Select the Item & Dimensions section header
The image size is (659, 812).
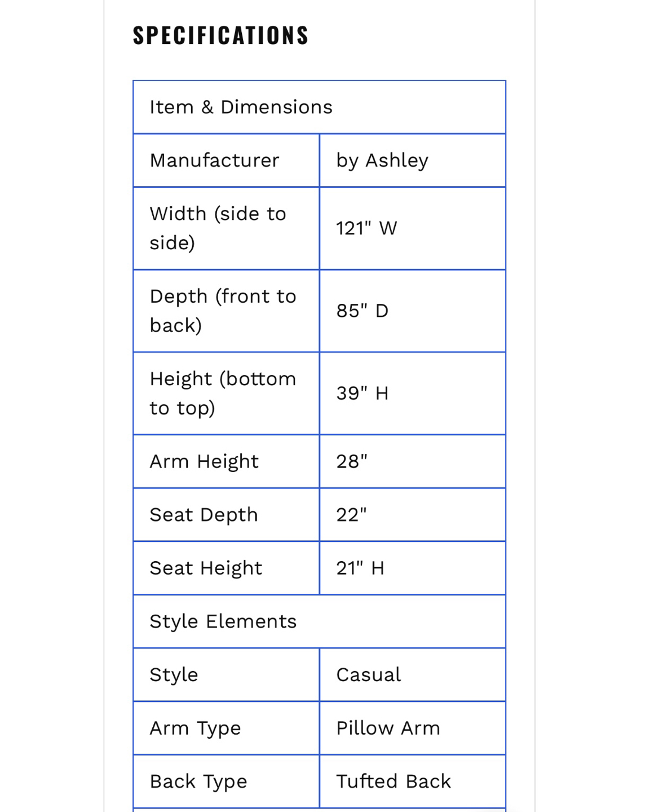(x=241, y=107)
